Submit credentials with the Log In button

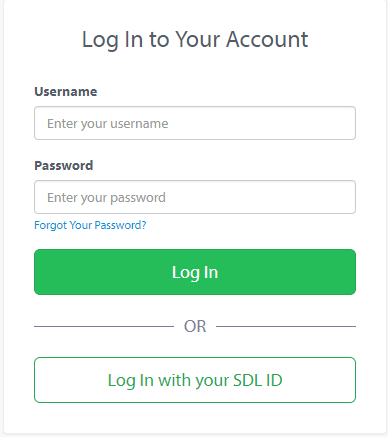coord(195,272)
